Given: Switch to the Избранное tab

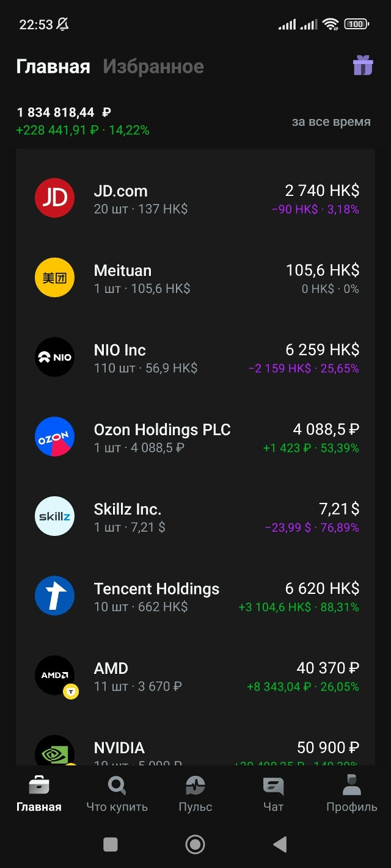Looking at the screenshot, I should click(153, 67).
